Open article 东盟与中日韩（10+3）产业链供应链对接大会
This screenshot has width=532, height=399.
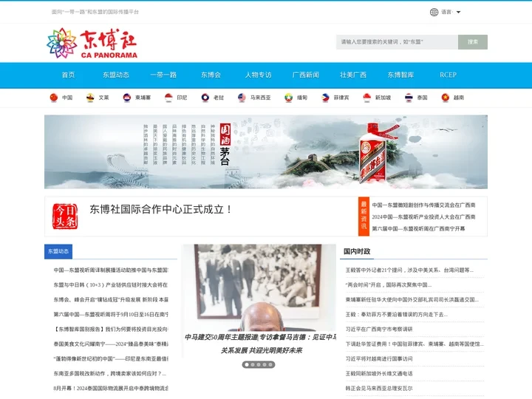pyautogui.click(x=111, y=284)
